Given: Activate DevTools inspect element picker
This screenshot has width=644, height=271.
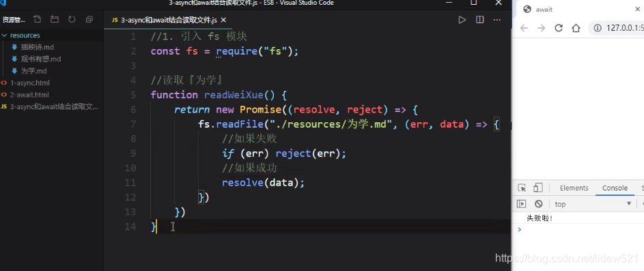Looking at the screenshot, I should click(522, 188).
